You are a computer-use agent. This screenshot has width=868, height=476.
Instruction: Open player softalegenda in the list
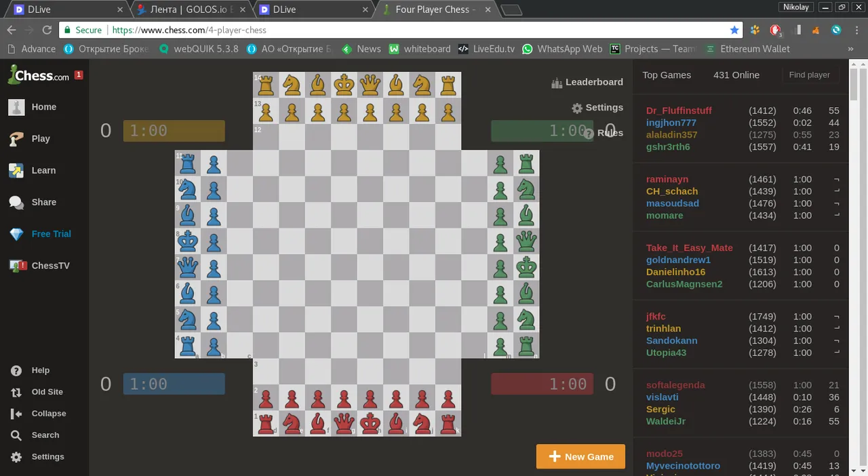click(x=675, y=384)
